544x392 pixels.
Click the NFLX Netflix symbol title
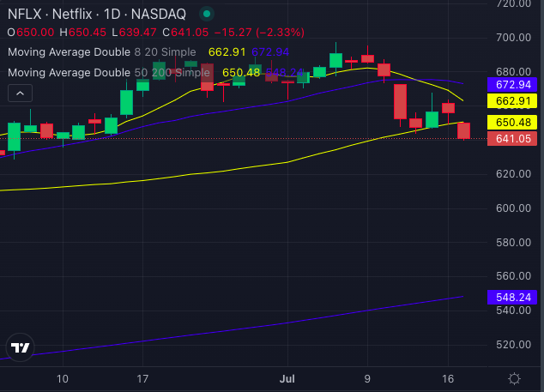coord(97,15)
